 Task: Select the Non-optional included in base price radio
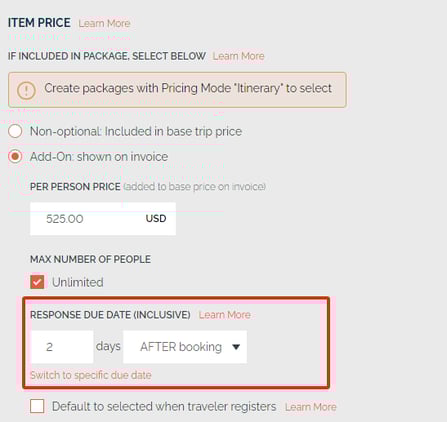coord(15,131)
